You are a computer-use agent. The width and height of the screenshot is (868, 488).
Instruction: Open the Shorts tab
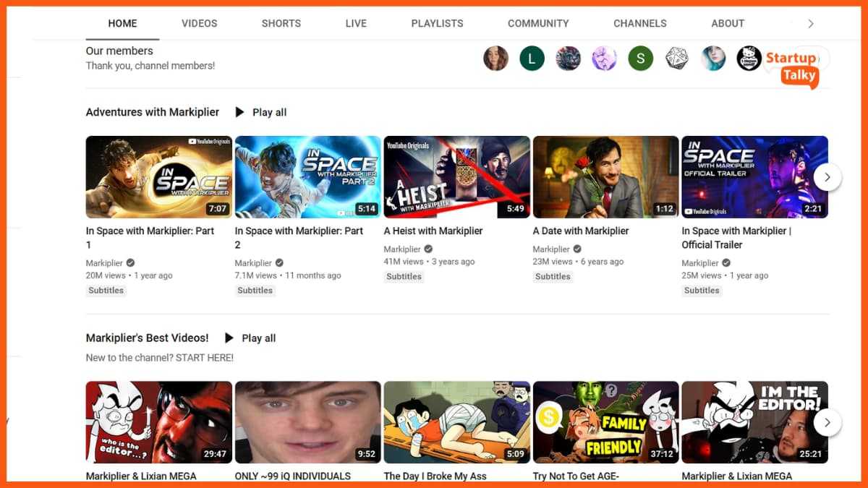(x=281, y=23)
